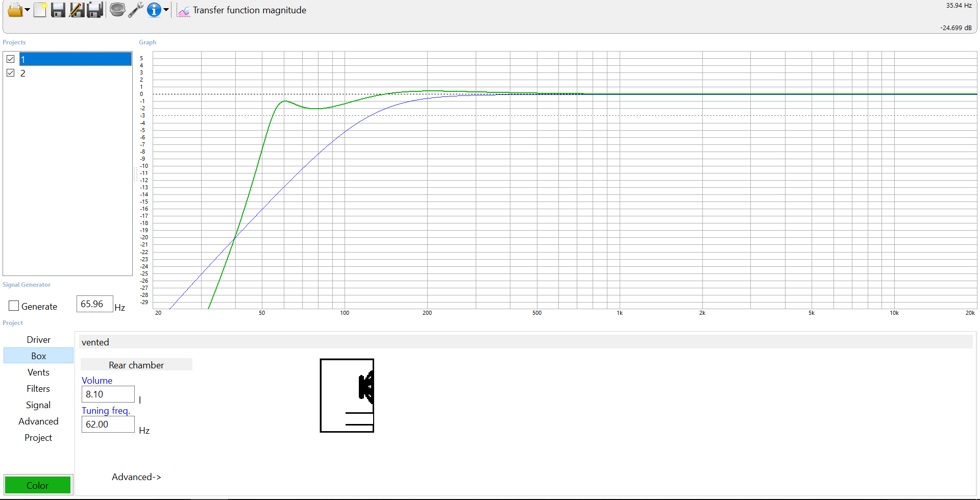
Task: Click the vented box type bar
Action: point(526,342)
